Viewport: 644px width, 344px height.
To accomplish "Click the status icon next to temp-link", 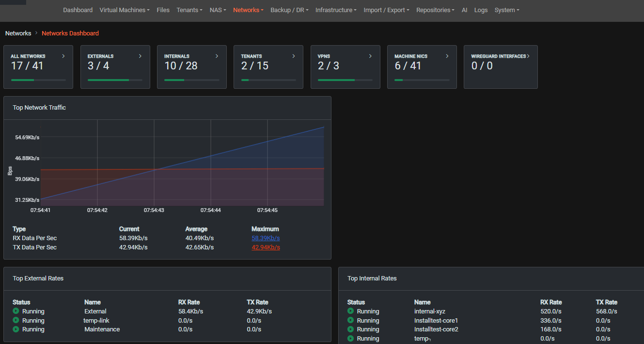I will (x=16, y=320).
